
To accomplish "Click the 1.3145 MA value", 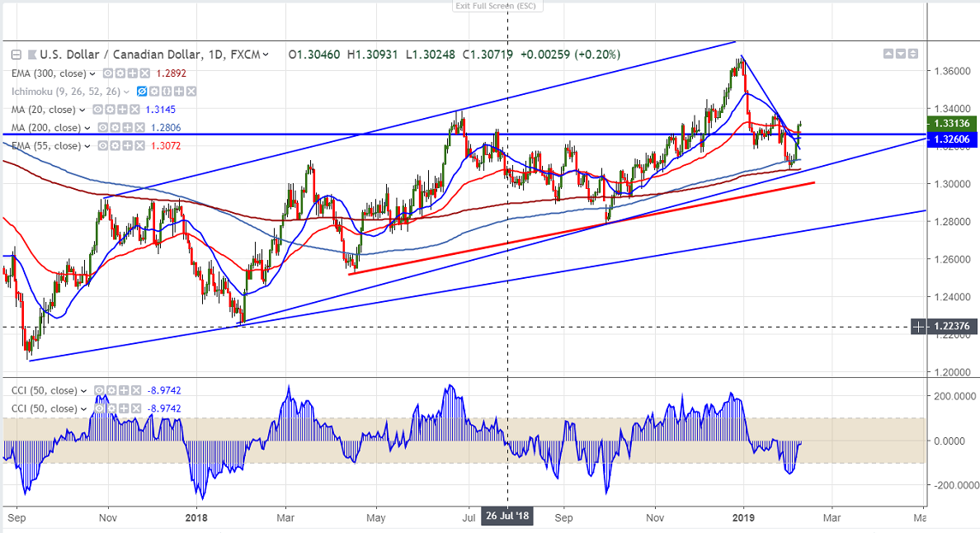I will (x=161, y=110).
